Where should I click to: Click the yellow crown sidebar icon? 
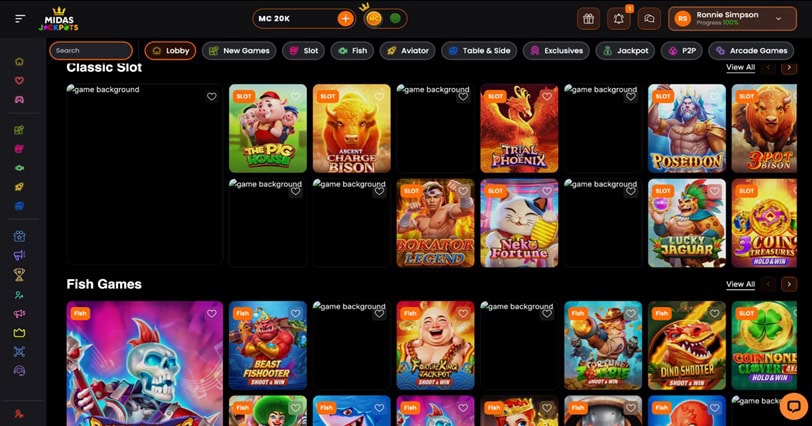[x=19, y=333]
